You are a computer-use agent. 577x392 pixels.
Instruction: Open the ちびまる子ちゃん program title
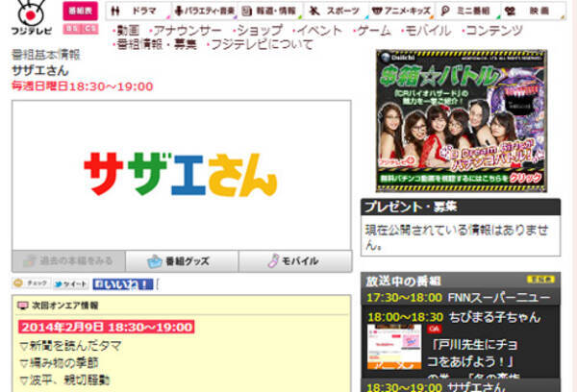tap(494, 317)
